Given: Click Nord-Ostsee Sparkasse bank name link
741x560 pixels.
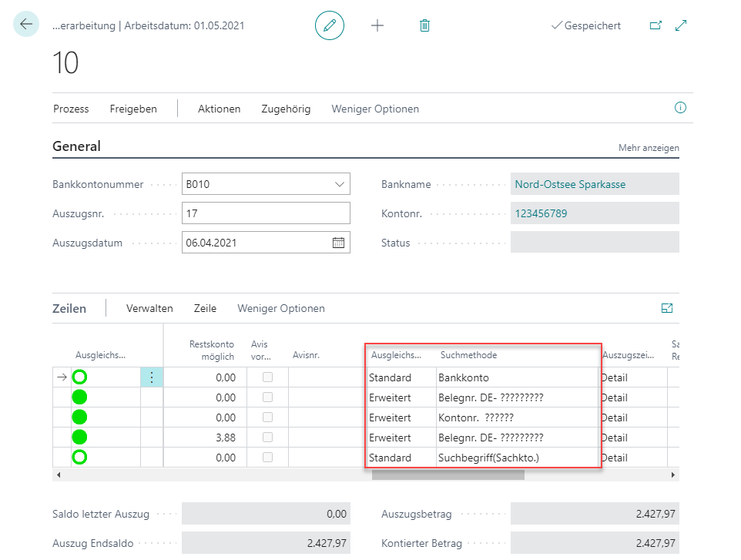Looking at the screenshot, I should [x=570, y=185].
